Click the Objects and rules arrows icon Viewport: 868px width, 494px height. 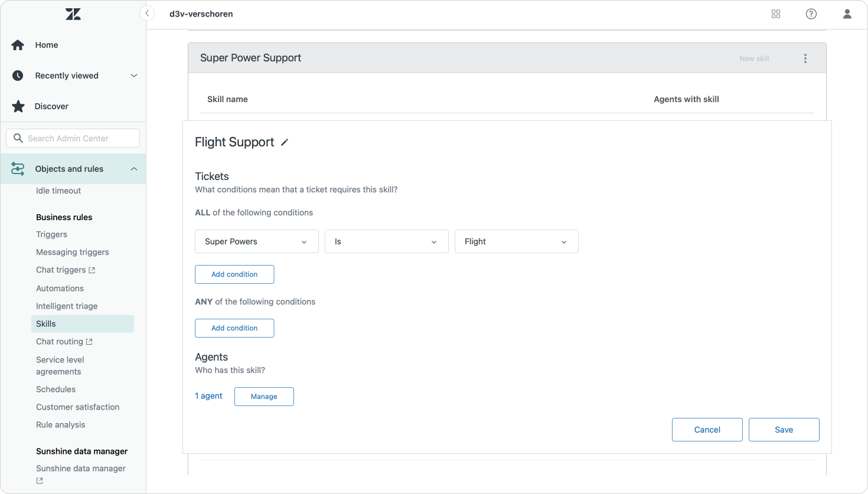18,169
